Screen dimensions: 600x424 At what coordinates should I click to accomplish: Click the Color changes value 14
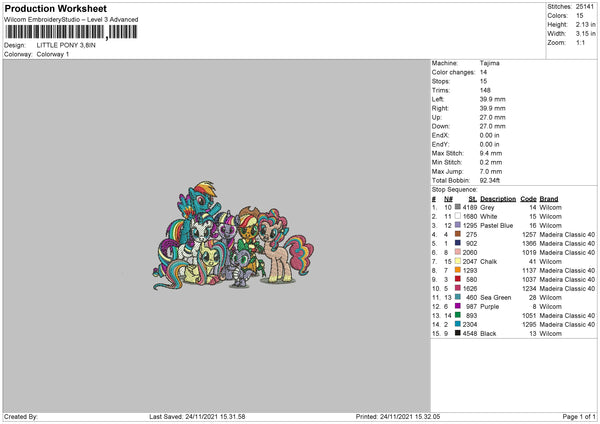pyautogui.click(x=483, y=72)
